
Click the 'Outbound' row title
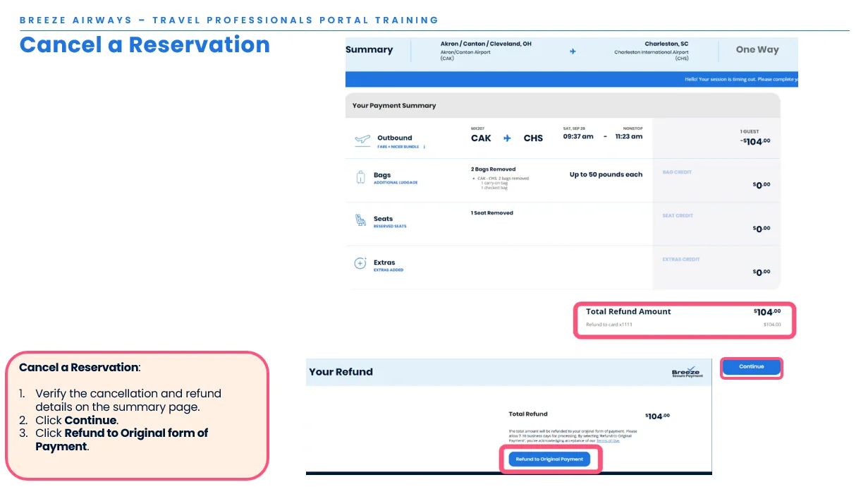(x=395, y=138)
